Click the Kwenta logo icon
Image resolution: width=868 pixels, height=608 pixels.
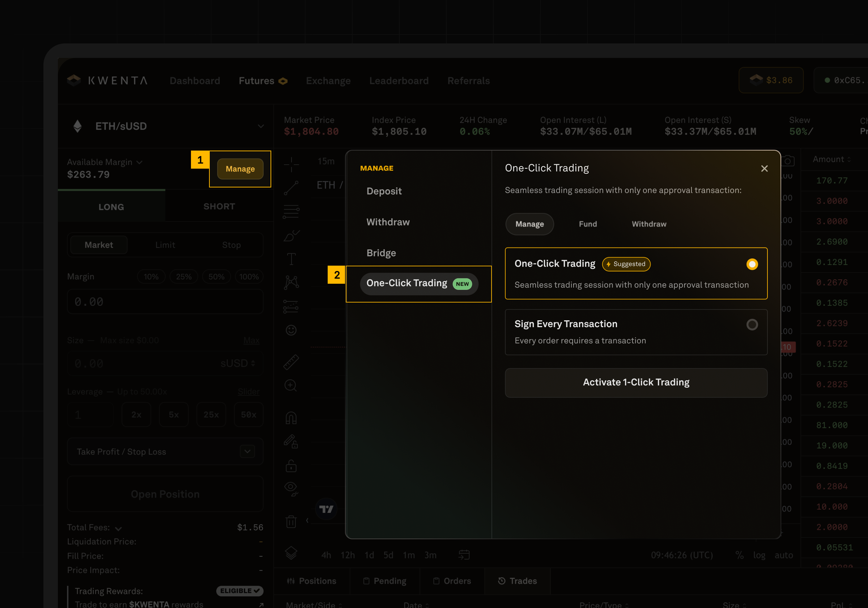[74, 80]
